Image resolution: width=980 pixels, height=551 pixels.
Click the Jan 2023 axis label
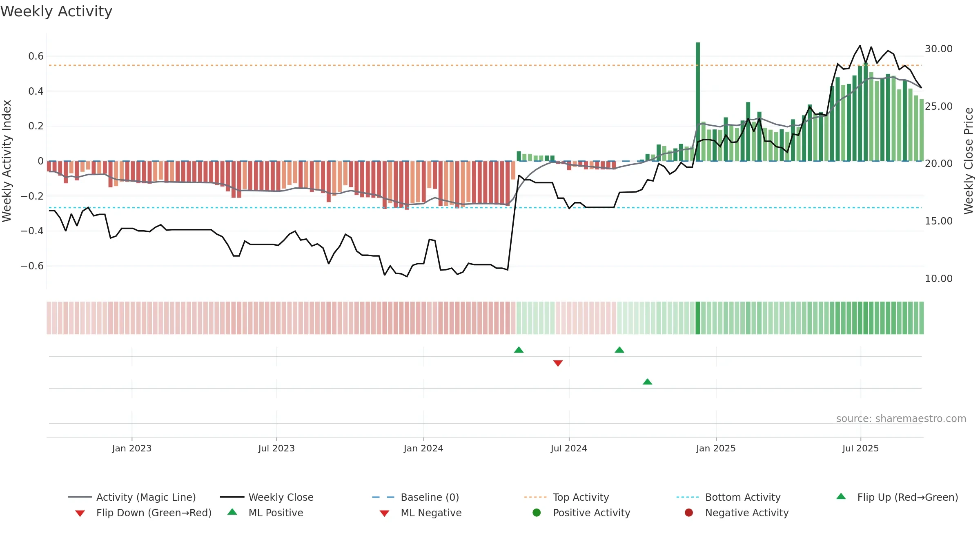click(132, 448)
